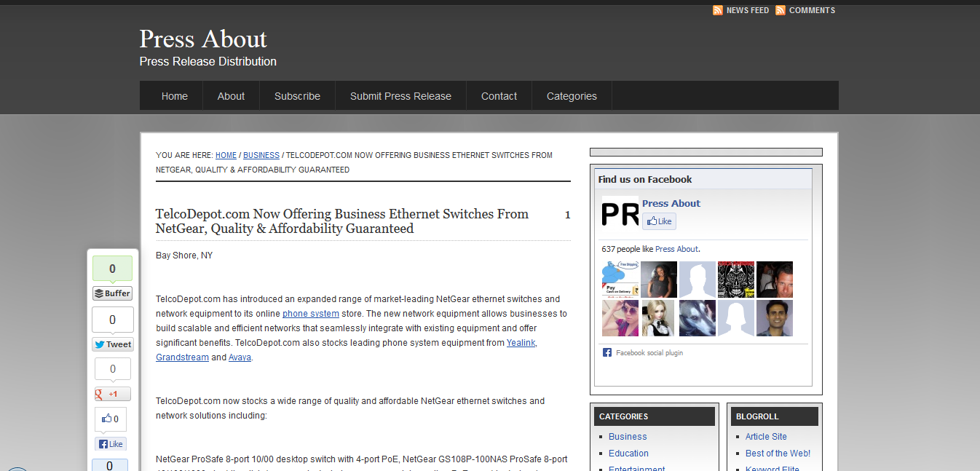Image resolution: width=980 pixels, height=471 pixels.
Task: Open the woman with sunglasses profile photo
Action: point(620,318)
